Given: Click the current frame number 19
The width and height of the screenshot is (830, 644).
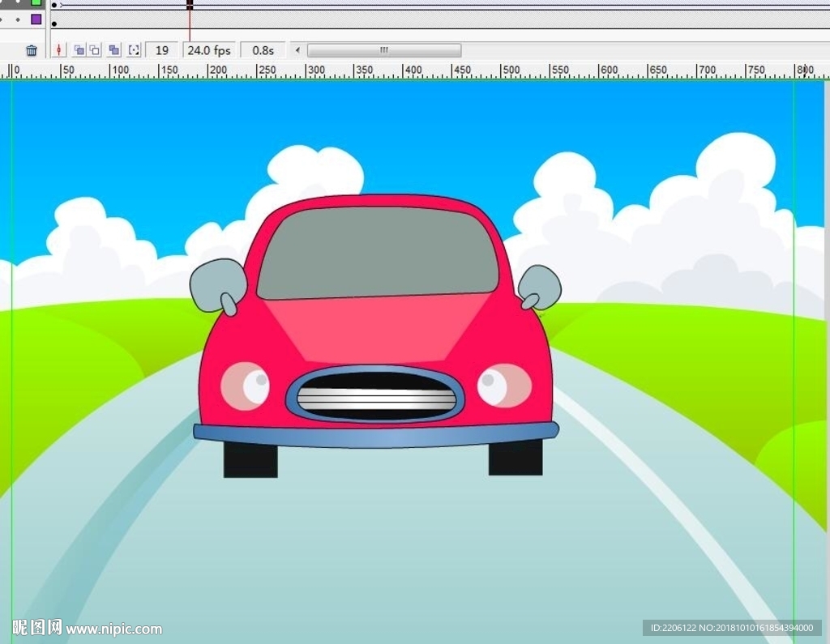Looking at the screenshot, I should coord(162,50).
